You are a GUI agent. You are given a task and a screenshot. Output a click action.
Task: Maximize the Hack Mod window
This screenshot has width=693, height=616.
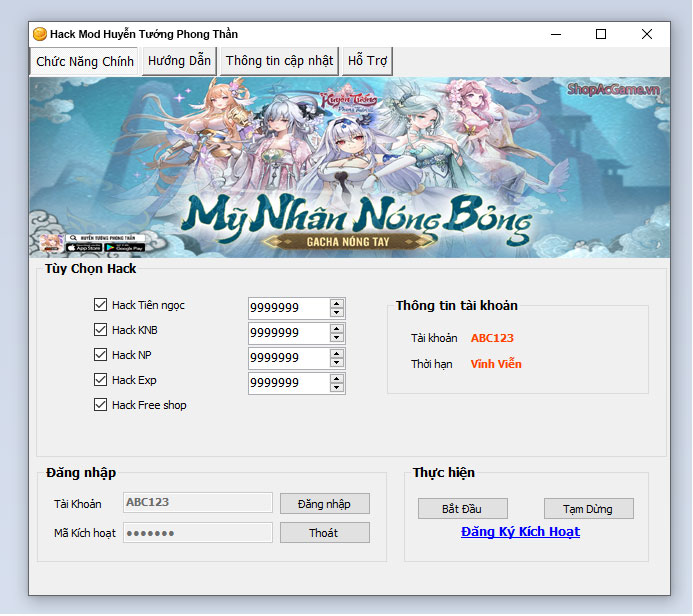[601, 34]
